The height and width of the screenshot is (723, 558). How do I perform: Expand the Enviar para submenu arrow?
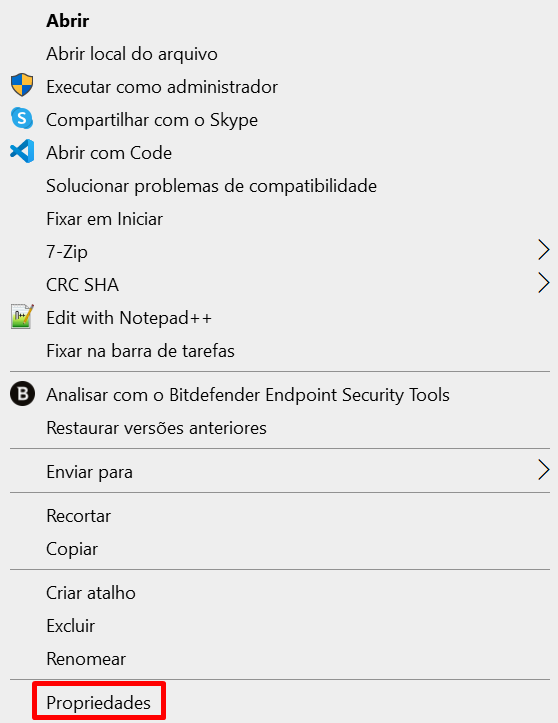pyautogui.click(x=544, y=470)
